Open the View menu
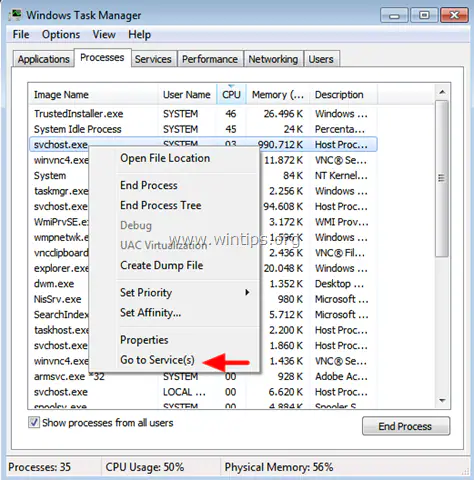Viewport: 474px width, 480px height. (104, 34)
